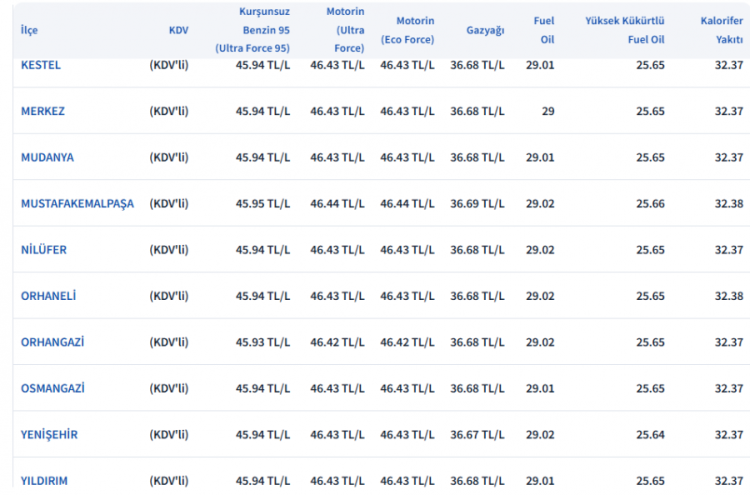This screenshot has height=495, width=750.
Task: Click the İlçe column header
Action: click(30, 30)
